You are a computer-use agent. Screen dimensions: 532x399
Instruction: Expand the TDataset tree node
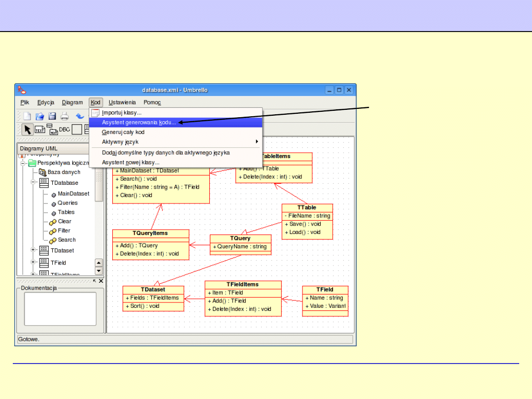point(33,250)
